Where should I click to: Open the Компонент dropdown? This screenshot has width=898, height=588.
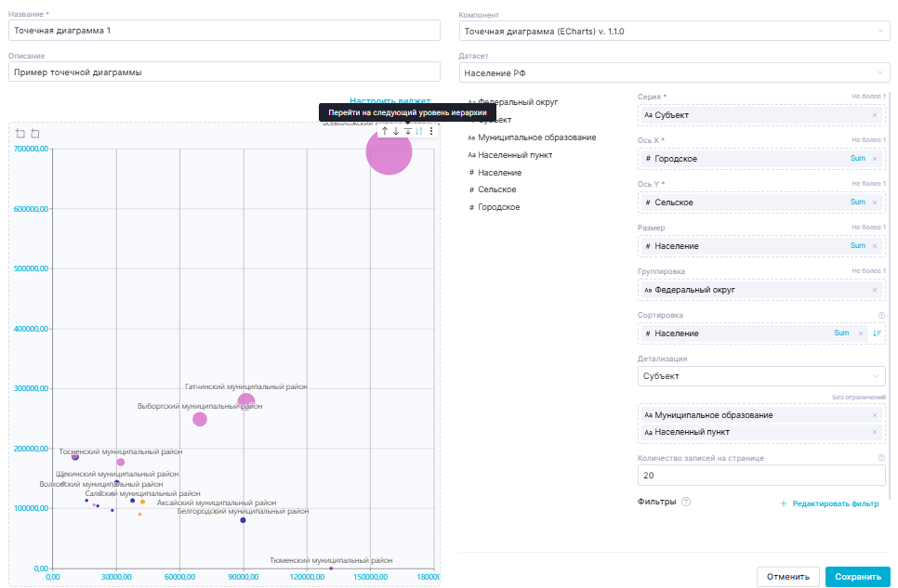[674, 31]
